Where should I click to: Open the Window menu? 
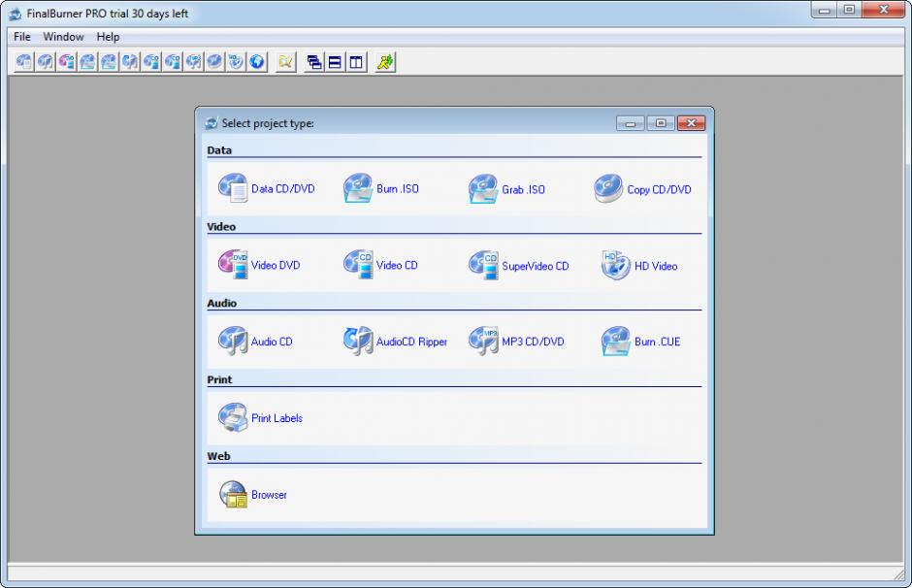tap(63, 37)
